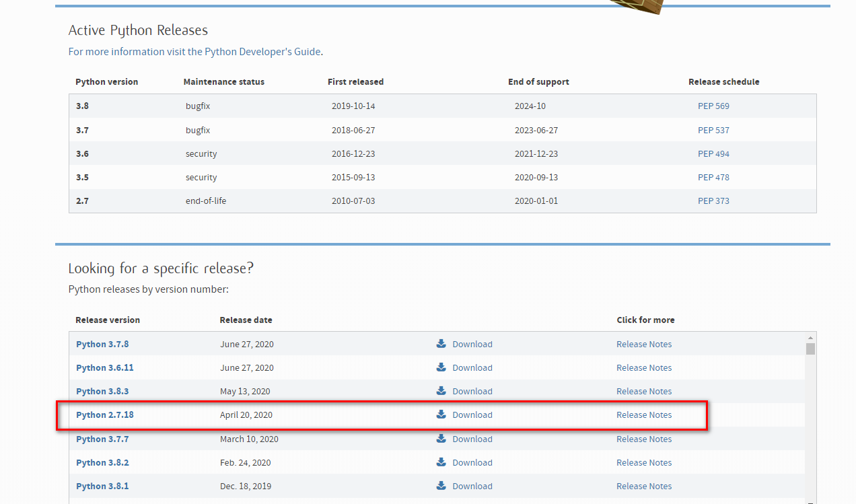View Release Notes for Python 2.7.18
This screenshot has height=504, width=856.
(644, 415)
